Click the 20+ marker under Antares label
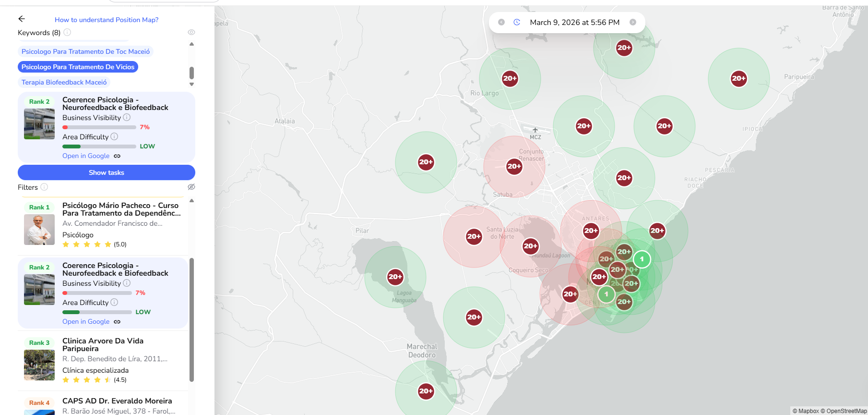868x415 pixels. pyautogui.click(x=591, y=231)
